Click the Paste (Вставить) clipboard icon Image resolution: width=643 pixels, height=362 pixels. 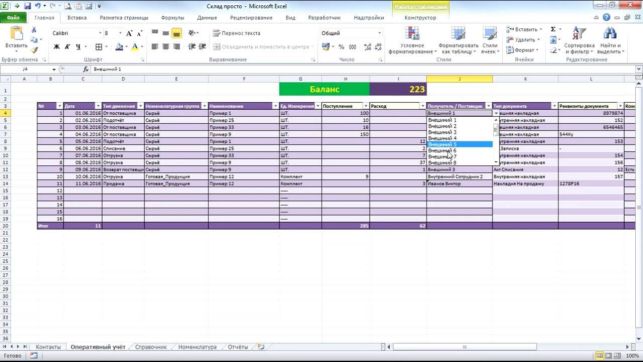(x=16, y=34)
